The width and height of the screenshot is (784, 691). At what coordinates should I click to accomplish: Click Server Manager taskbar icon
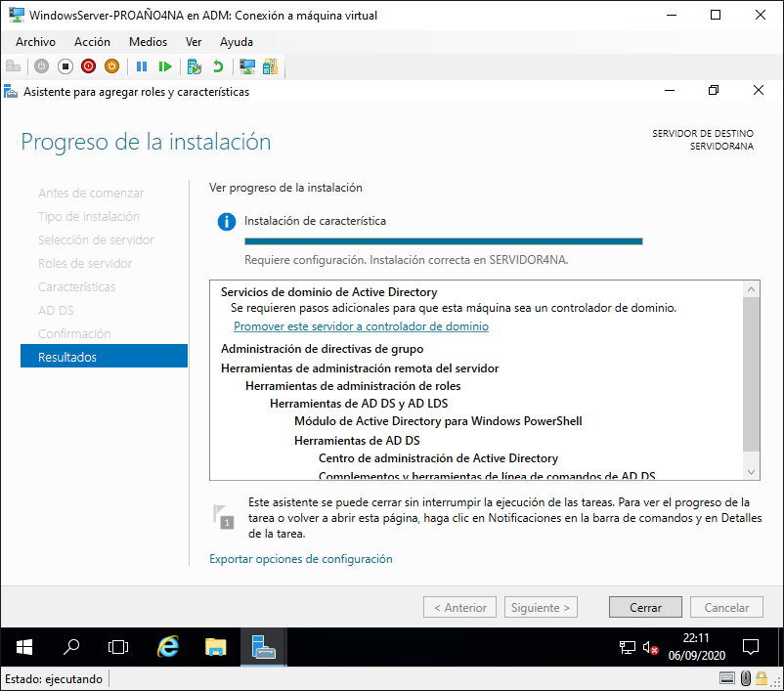click(x=264, y=647)
